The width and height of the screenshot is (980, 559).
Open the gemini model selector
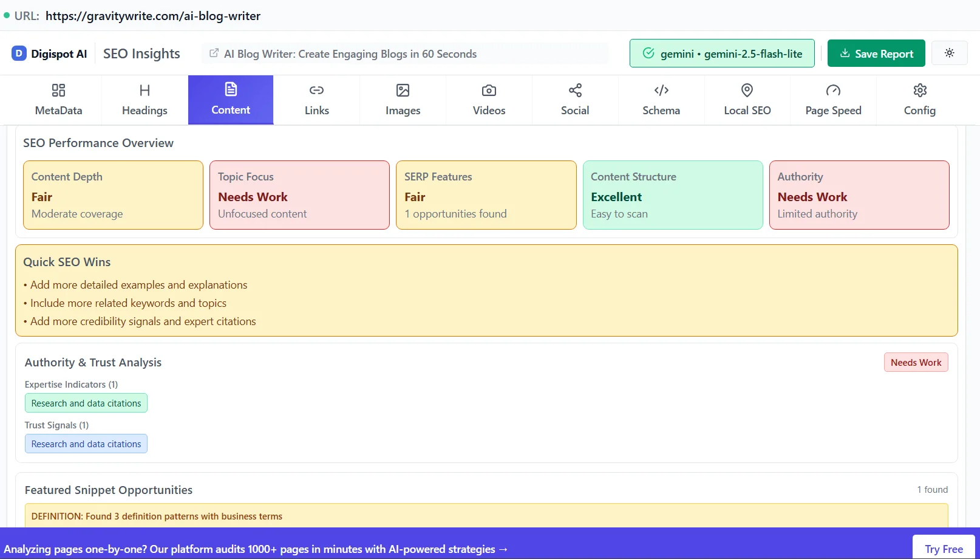(721, 53)
